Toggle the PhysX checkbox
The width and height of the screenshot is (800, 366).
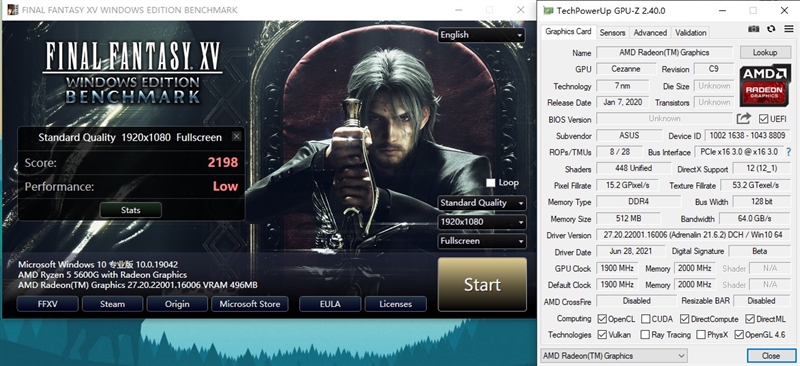pyautogui.click(x=701, y=335)
